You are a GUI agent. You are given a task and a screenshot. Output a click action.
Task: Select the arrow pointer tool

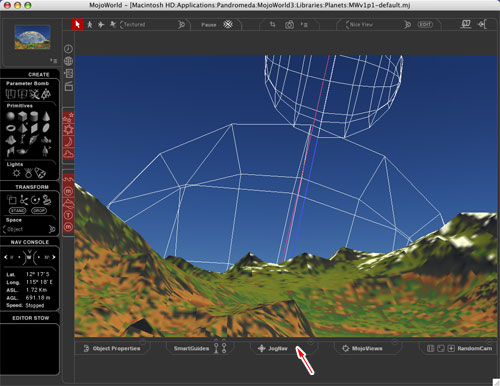[x=77, y=24]
